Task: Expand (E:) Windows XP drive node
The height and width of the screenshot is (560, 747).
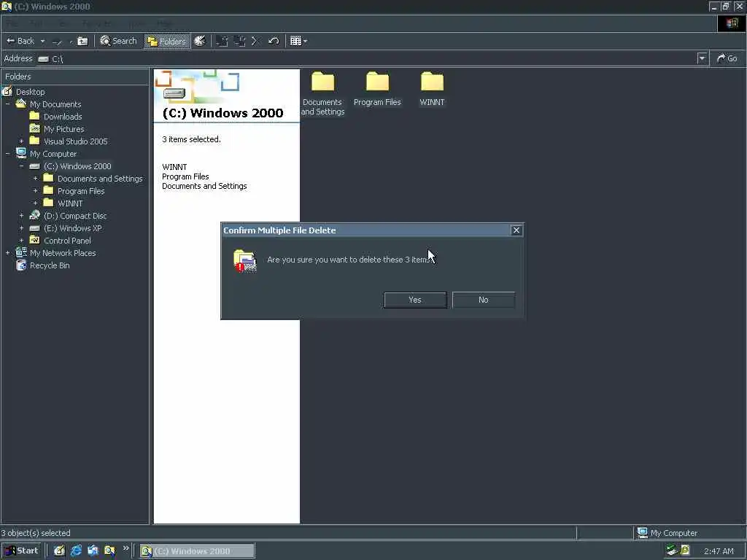Action: point(21,228)
